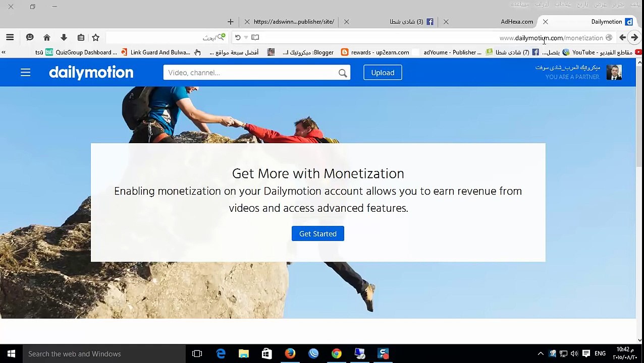Open Task View on the taskbar

coord(197,354)
